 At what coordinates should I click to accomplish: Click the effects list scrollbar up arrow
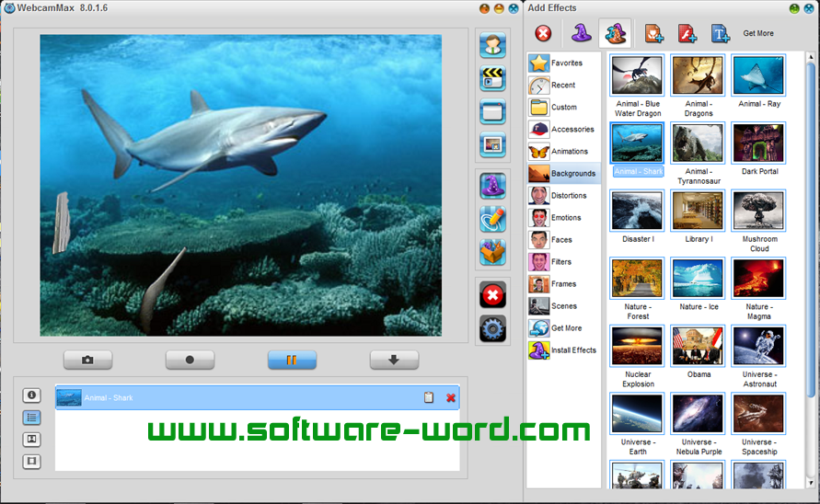click(x=811, y=56)
